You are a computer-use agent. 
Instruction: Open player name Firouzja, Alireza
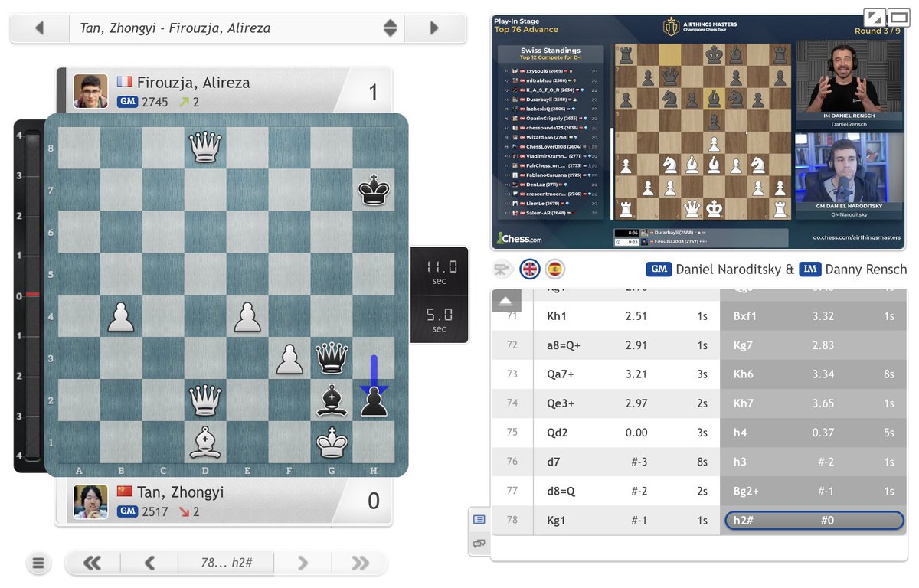[193, 83]
